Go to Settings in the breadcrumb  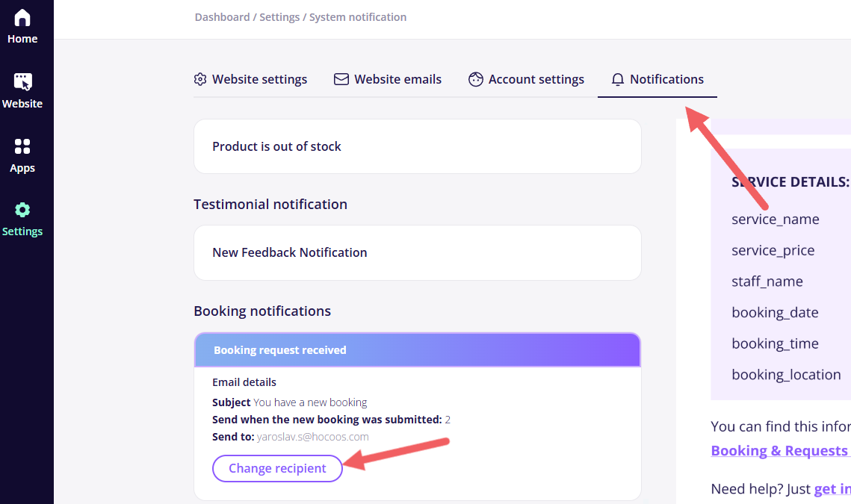coord(279,17)
